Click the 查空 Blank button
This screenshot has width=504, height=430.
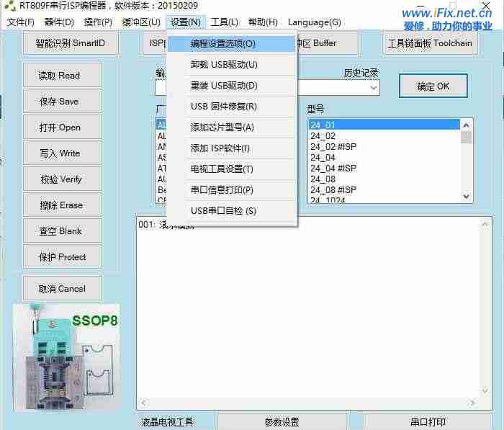63,231
